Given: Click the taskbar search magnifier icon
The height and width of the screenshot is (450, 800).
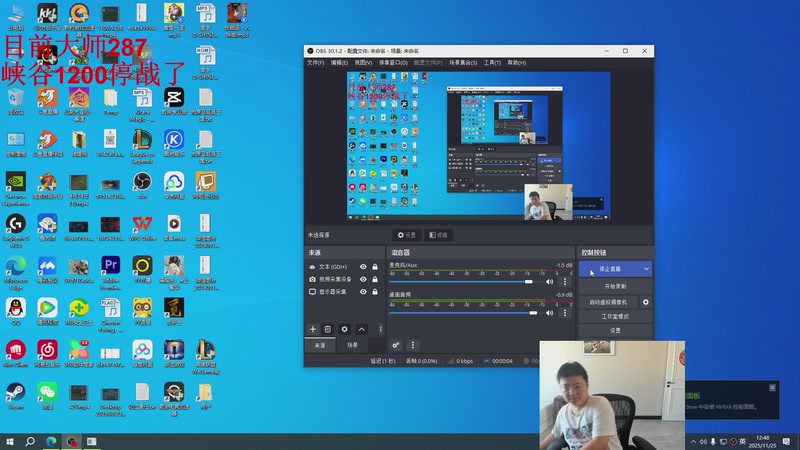Looking at the screenshot, I should point(30,441).
